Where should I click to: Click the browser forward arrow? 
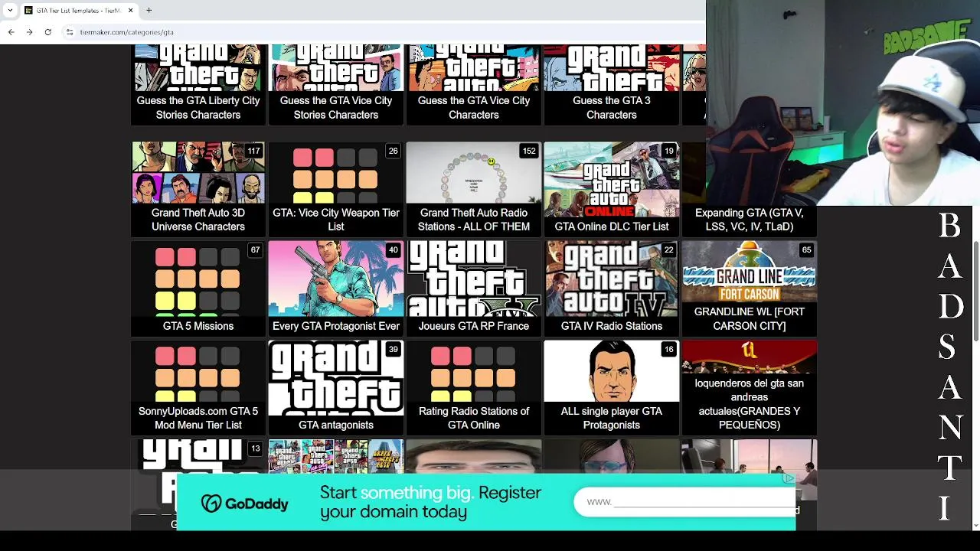pos(29,32)
